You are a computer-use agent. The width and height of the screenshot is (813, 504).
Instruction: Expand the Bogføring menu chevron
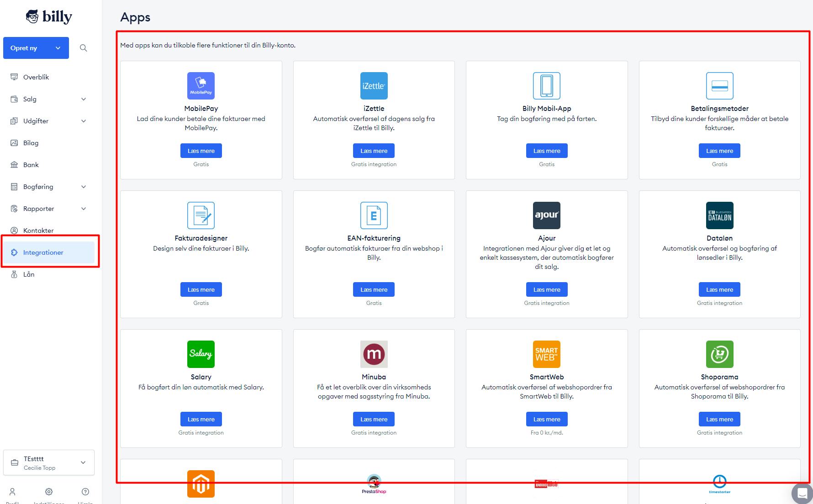pyautogui.click(x=84, y=187)
